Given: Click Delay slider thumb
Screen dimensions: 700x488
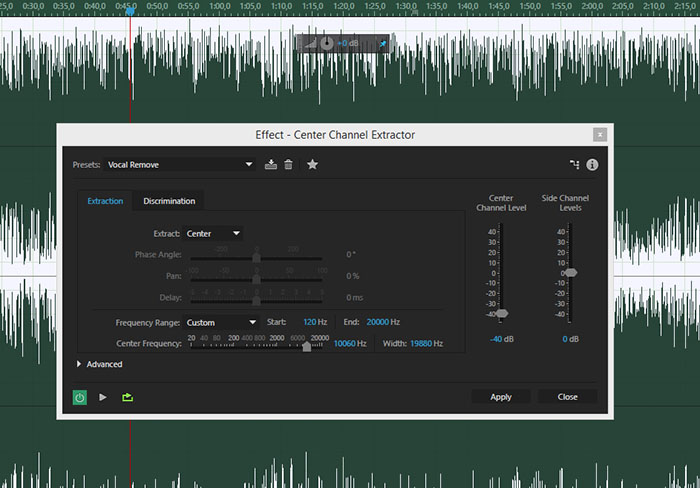Looking at the screenshot, I should [256, 300].
